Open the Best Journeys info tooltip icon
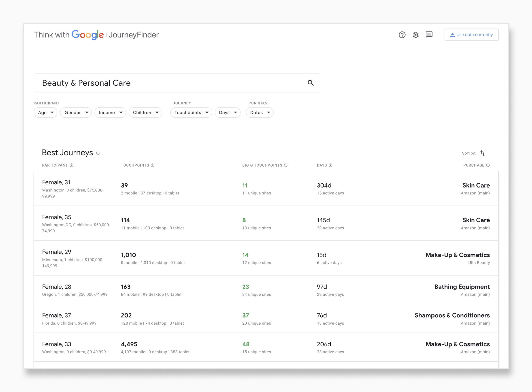 98,153
